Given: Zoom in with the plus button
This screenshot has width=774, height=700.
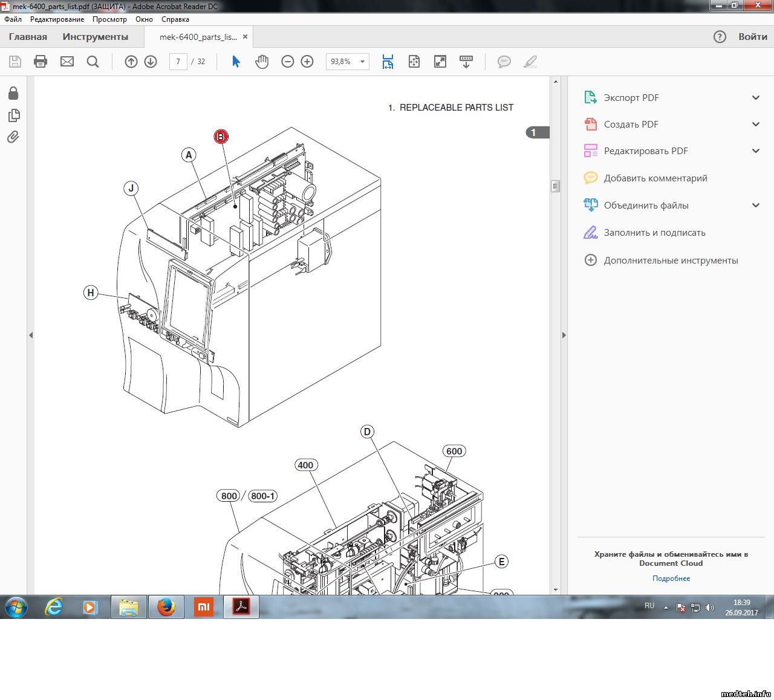Looking at the screenshot, I should point(307,62).
